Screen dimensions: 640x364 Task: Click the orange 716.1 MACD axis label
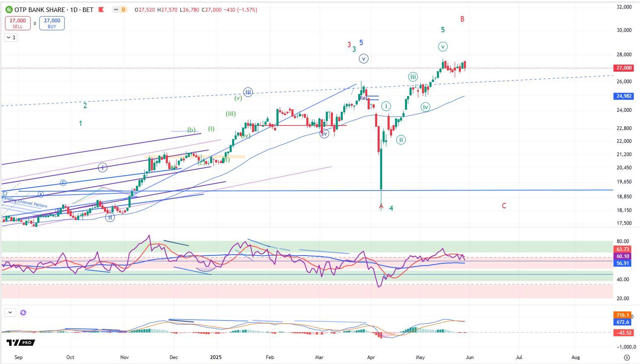622,315
